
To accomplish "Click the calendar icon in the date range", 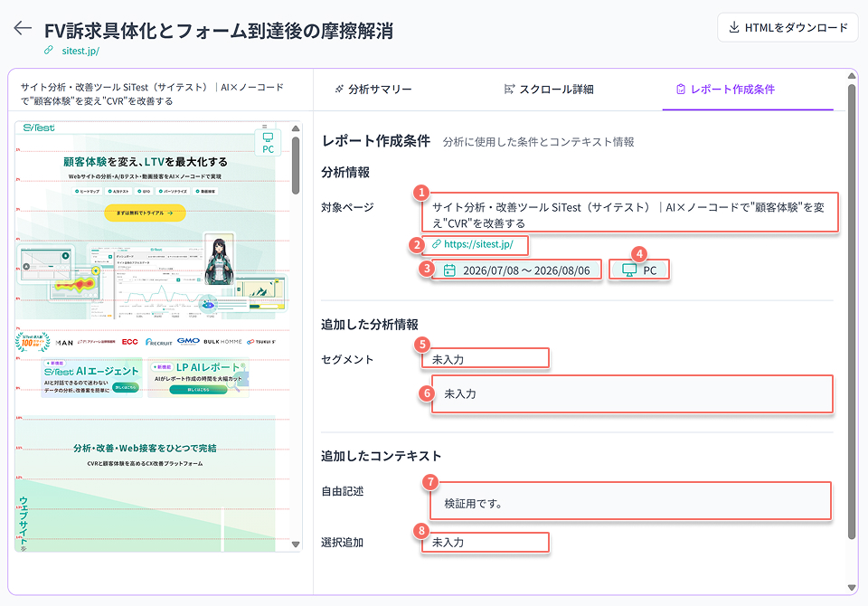I will tap(449, 270).
